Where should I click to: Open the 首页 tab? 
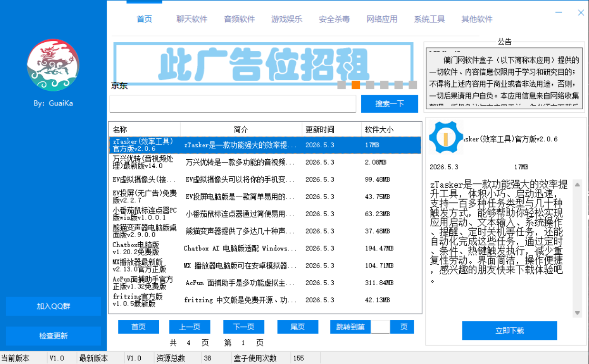pos(145,19)
